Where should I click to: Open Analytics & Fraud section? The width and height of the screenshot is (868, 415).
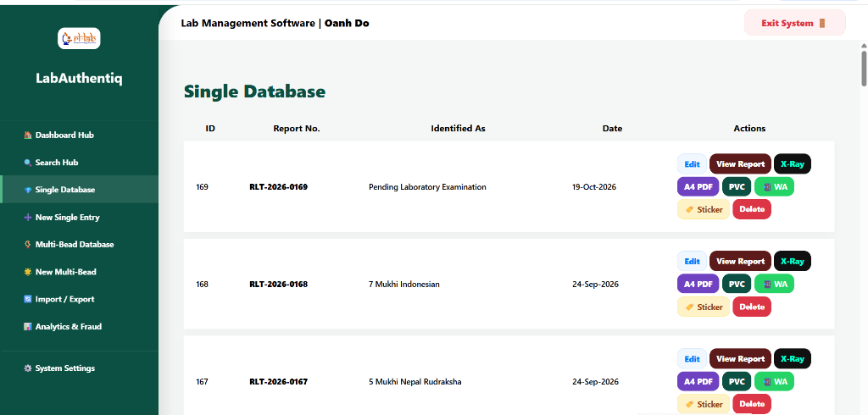tap(79, 326)
